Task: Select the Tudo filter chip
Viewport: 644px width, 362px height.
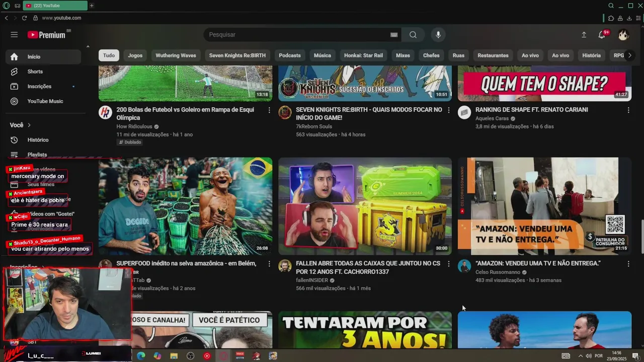Action: pos(109,55)
